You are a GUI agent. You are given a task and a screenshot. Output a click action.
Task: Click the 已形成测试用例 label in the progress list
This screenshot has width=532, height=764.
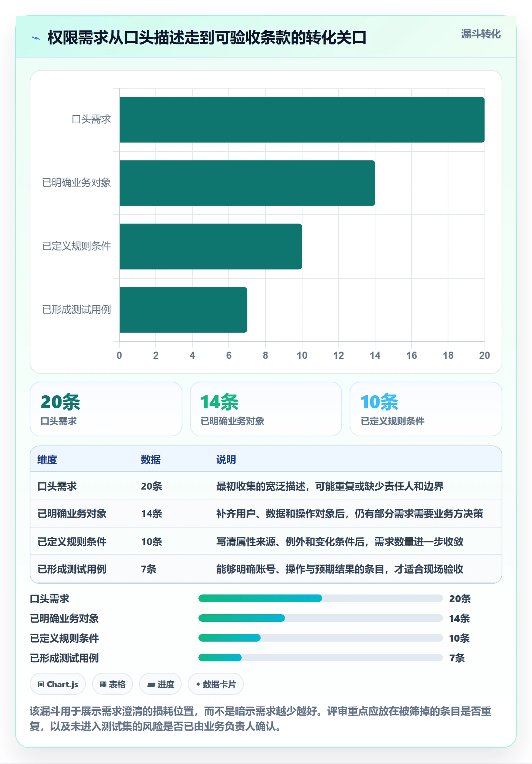click(x=64, y=658)
